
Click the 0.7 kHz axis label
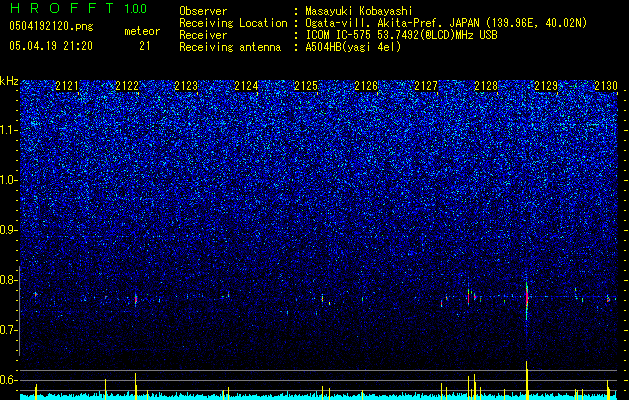(x=8, y=330)
